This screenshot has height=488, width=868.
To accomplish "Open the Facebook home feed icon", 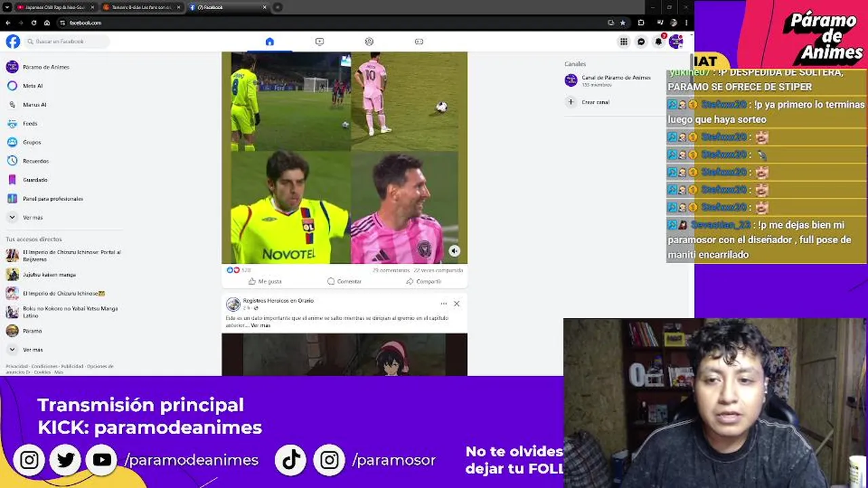I will [x=269, y=41].
